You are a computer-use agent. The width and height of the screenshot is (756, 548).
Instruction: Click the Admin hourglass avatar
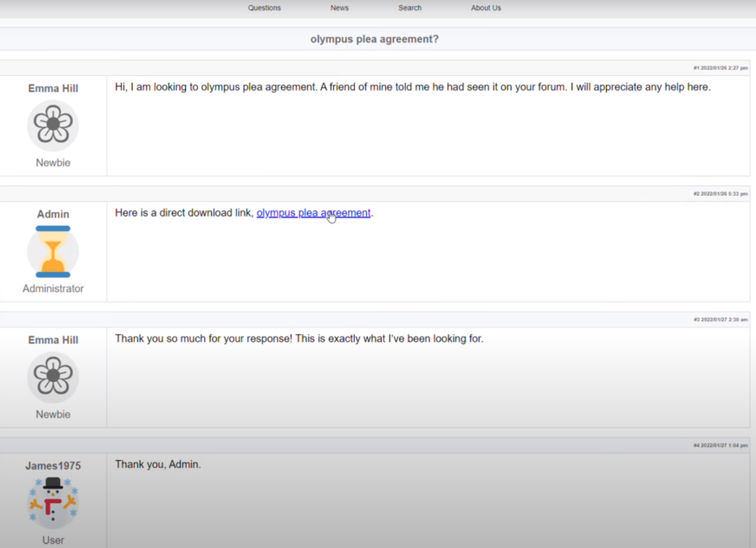53,252
